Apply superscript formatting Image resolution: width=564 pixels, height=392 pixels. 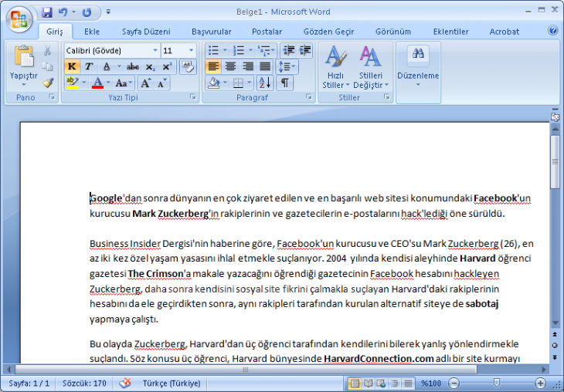click(167, 67)
